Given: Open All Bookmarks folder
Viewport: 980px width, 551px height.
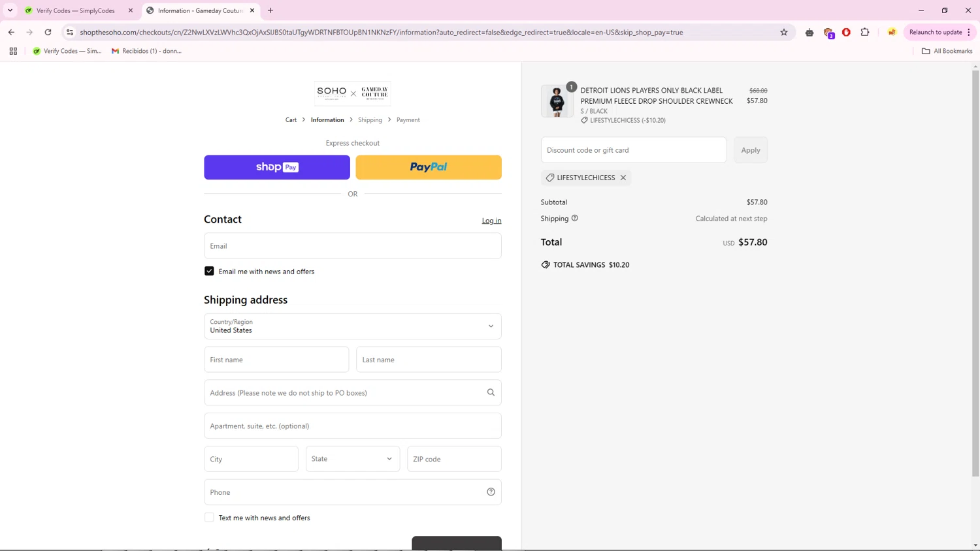Looking at the screenshot, I should 947,51.
